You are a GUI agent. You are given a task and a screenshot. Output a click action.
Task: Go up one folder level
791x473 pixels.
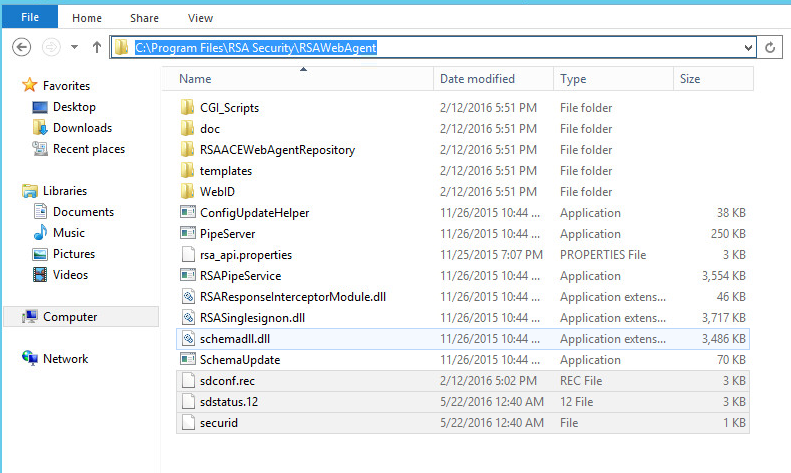pyautogui.click(x=97, y=47)
